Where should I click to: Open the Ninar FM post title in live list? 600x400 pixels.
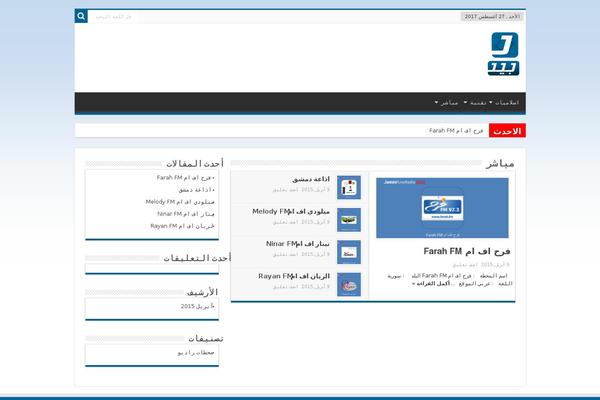(298, 244)
